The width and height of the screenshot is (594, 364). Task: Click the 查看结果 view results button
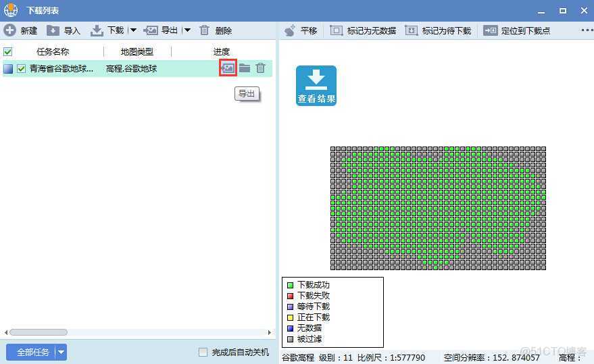pos(316,86)
